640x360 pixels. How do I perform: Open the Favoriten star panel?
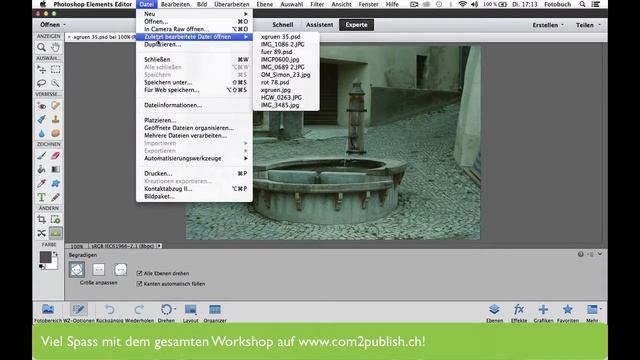point(568,313)
